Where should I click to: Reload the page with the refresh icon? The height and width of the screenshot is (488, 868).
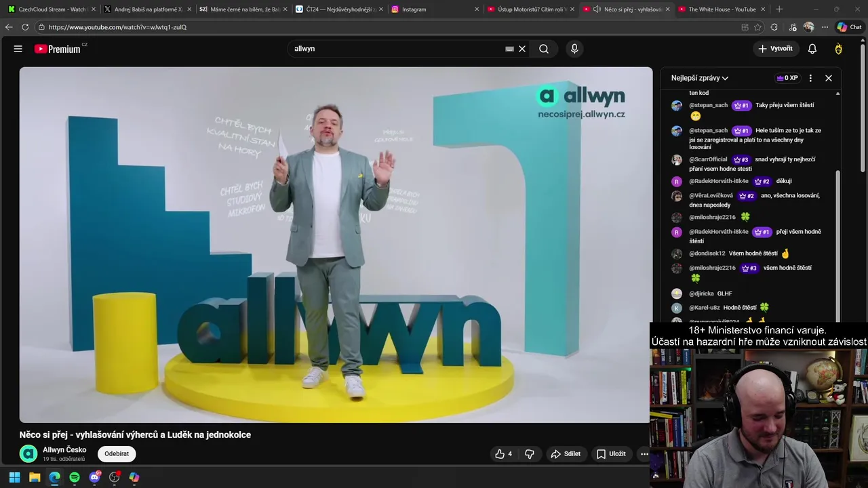click(25, 27)
